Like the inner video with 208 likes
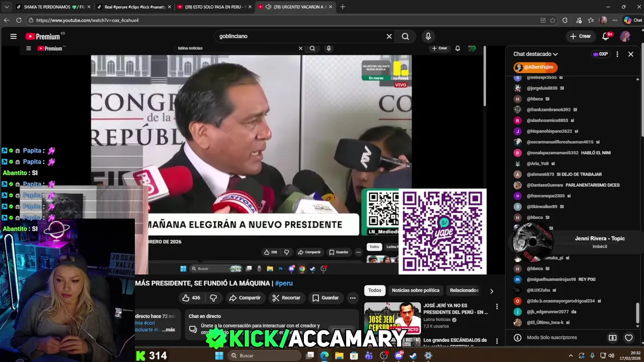 271,252
